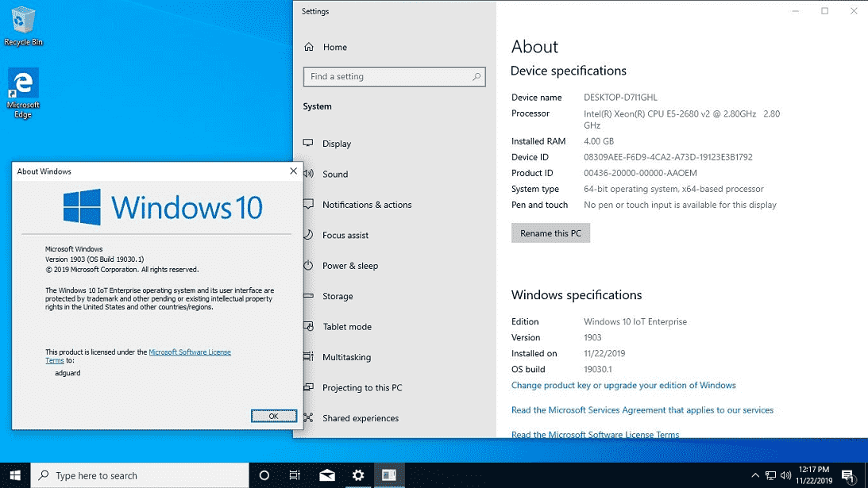Open Storage settings
Screen dimensions: 868x488
click(338, 296)
